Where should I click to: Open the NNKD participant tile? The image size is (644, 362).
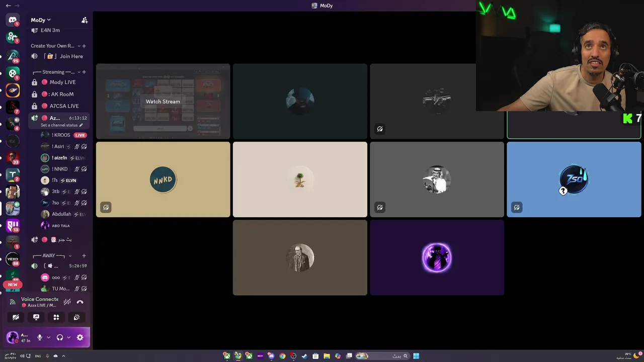[x=163, y=179]
